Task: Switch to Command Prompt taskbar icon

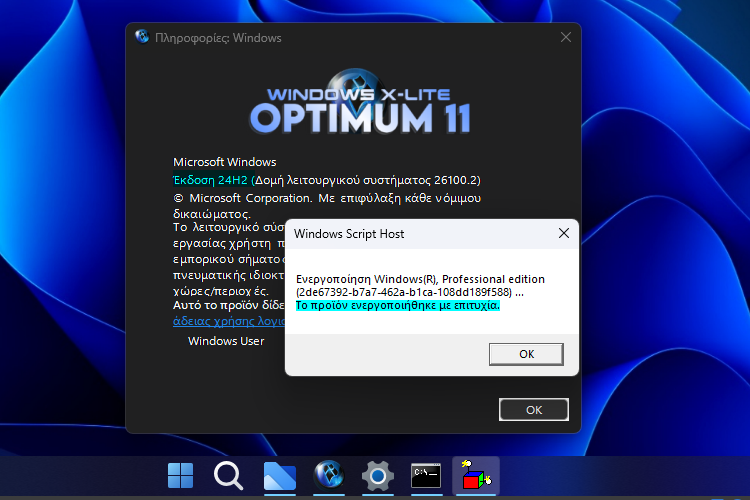Action: pos(426,476)
